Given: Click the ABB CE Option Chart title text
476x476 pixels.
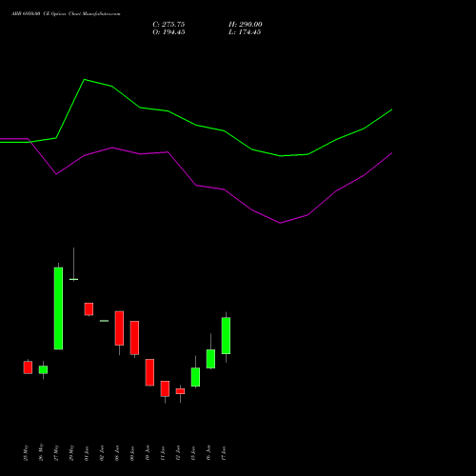Looking at the screenshot, I should (x=66, y=14).
